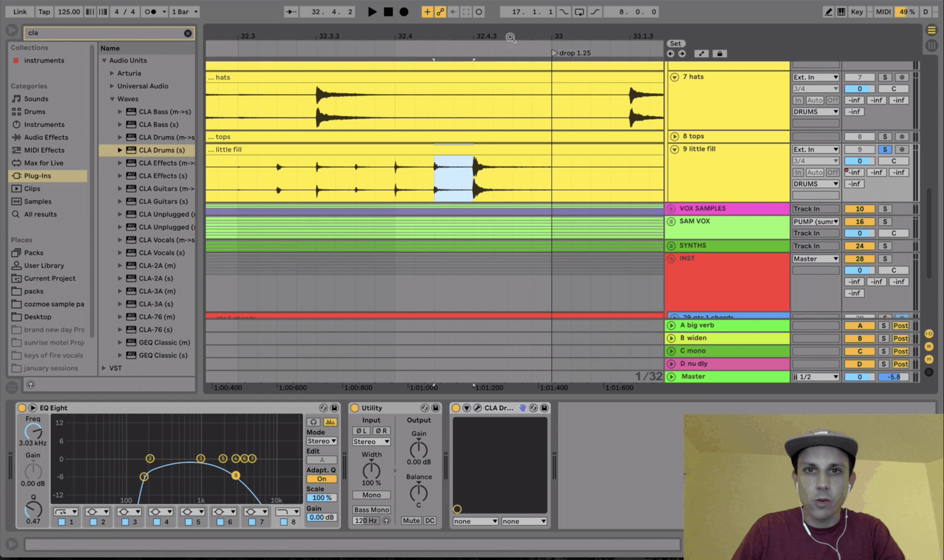
Task: Toggle Post button on A big verb
Action: pos(900,326)
